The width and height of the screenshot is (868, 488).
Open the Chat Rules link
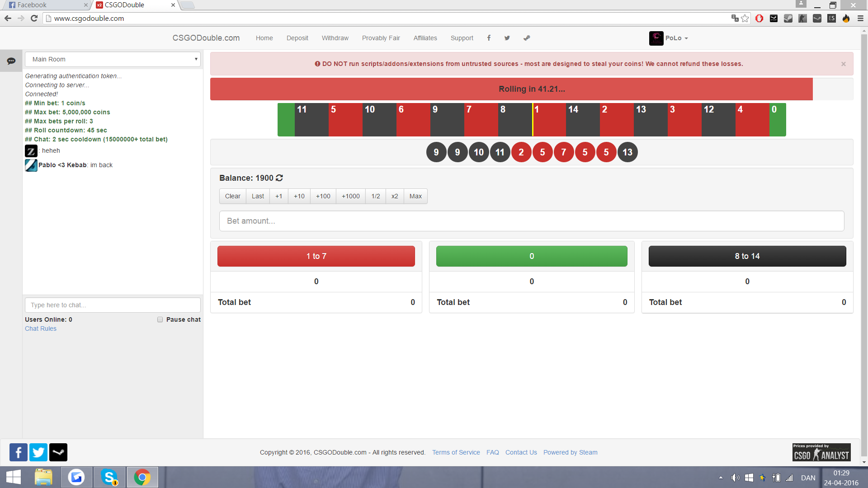click(41, 328)
